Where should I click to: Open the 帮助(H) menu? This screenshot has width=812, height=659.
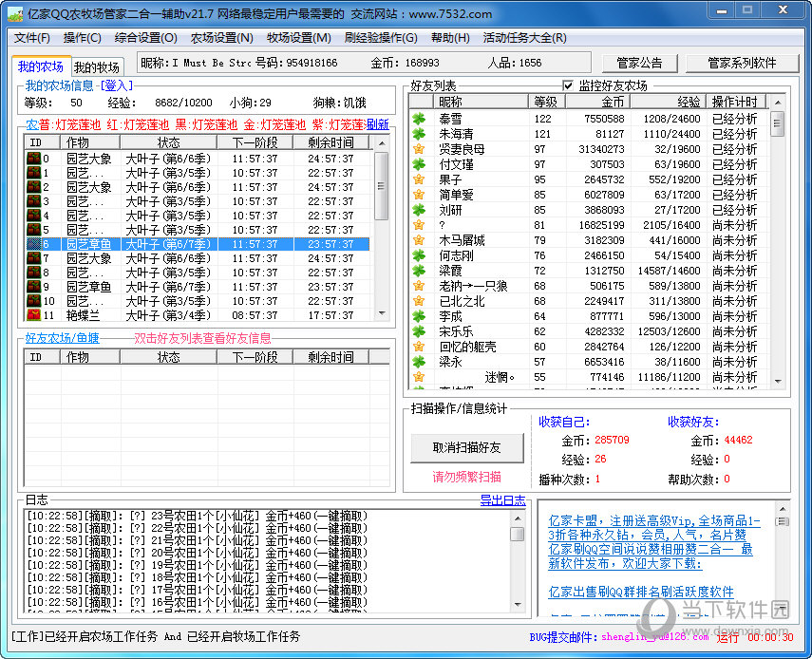tap(450, 38)
